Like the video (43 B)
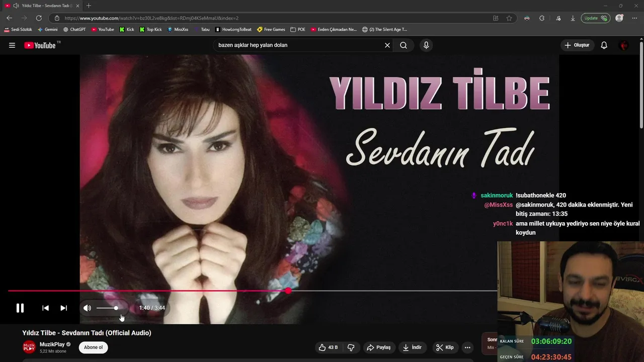This screenshot has height=362, width=644. [x=329, y=347]
